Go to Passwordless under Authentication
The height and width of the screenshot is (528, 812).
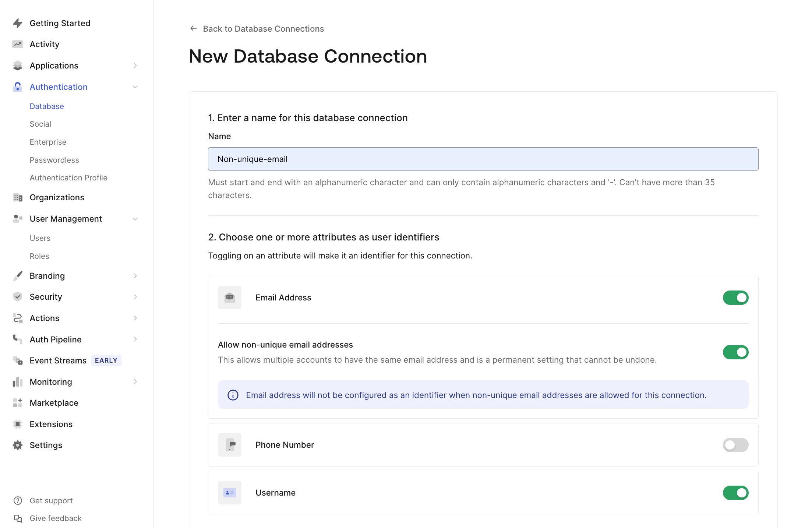click(54, 160)
